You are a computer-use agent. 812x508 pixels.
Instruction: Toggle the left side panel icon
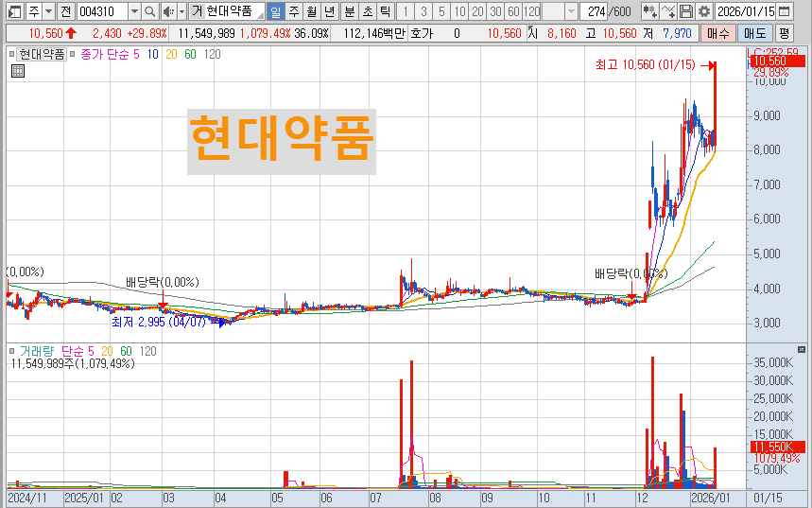pyautogui.click(x=15, y=11)
